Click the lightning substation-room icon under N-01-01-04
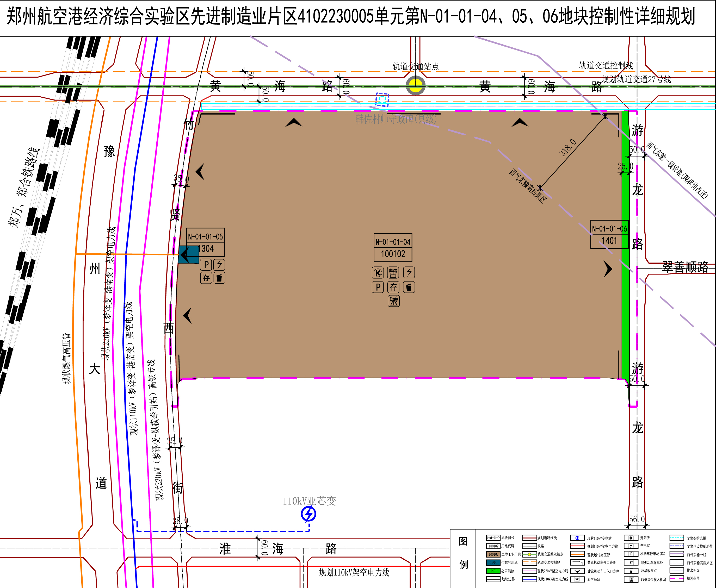716x588 pixels. 409,272
